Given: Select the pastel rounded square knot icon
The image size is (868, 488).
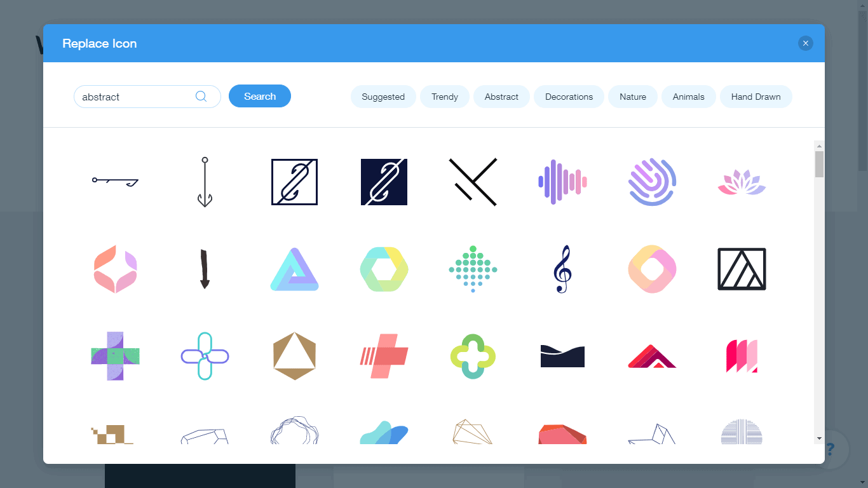Looking at the screenshot, I should click(x=652, y=269).
